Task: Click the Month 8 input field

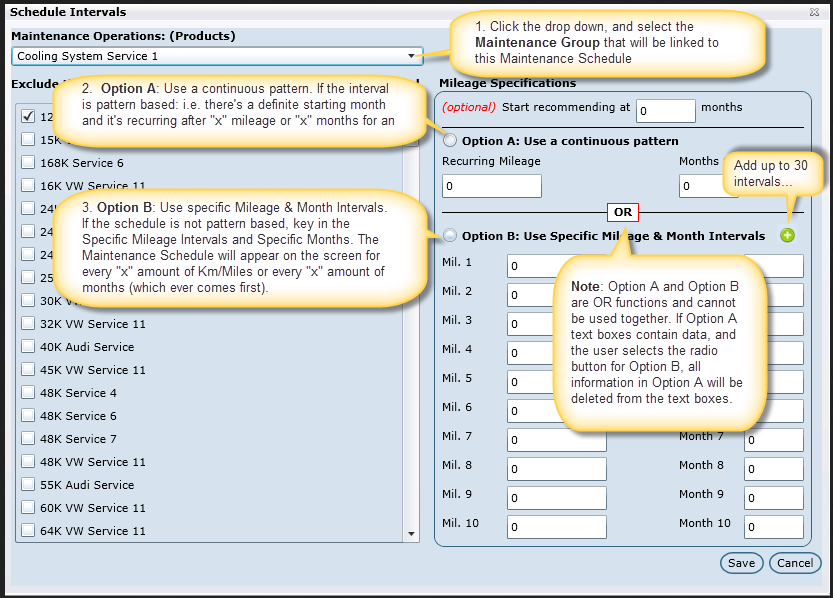Action: pos(773,469)
